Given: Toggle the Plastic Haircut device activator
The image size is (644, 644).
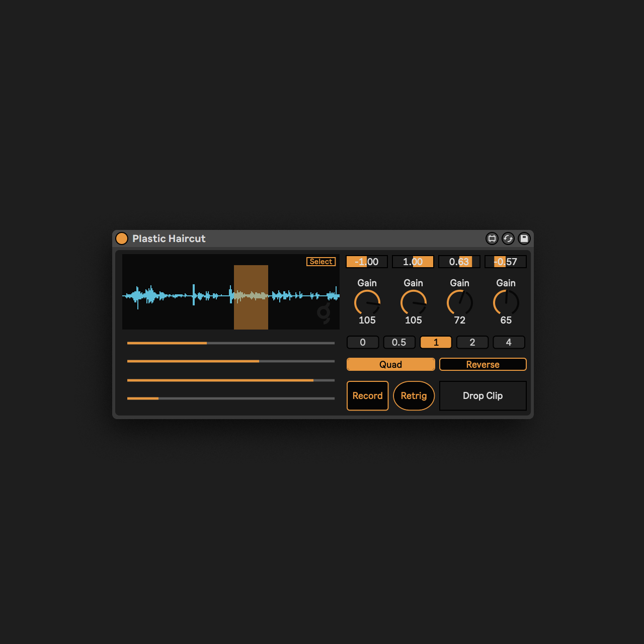Looking at the screenshot, I should tap(122, 238).
